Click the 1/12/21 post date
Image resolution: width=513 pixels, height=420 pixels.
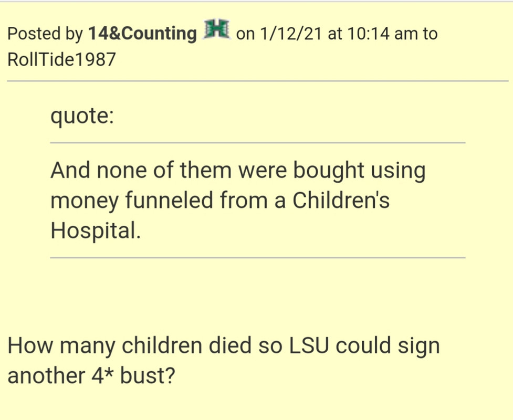click(x=291, y=34)
